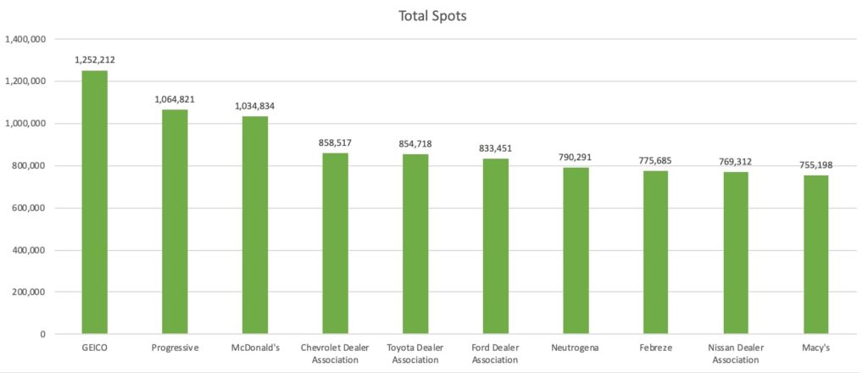The height and width of the screenshot is (373, 868).
Task: Click the GEICO bar
Action: click(95, 202)
